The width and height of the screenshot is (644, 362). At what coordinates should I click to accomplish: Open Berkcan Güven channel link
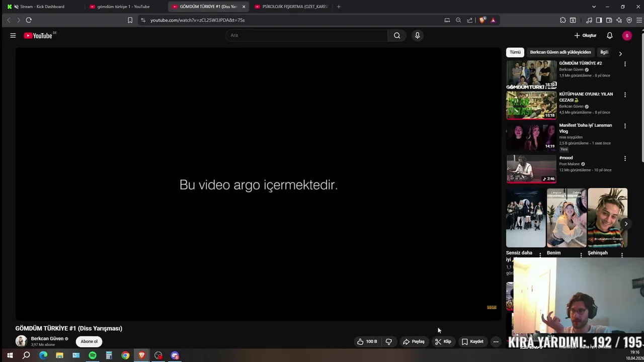[47, 338]
